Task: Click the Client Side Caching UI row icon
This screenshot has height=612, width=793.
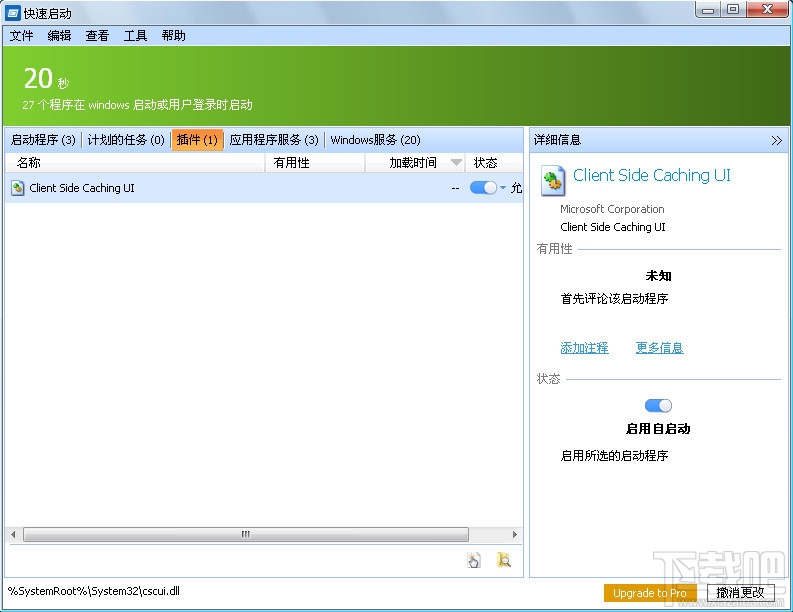Action: pos(18,188)
